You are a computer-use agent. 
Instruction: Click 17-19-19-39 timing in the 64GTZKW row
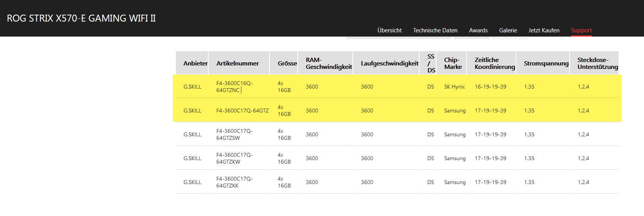(x=491, y=158)
